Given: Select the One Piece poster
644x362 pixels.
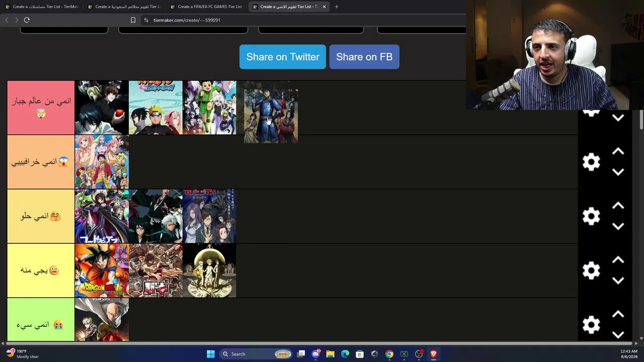Looking at the screenshot, I should pyautogui.click(x=102, y=162).
